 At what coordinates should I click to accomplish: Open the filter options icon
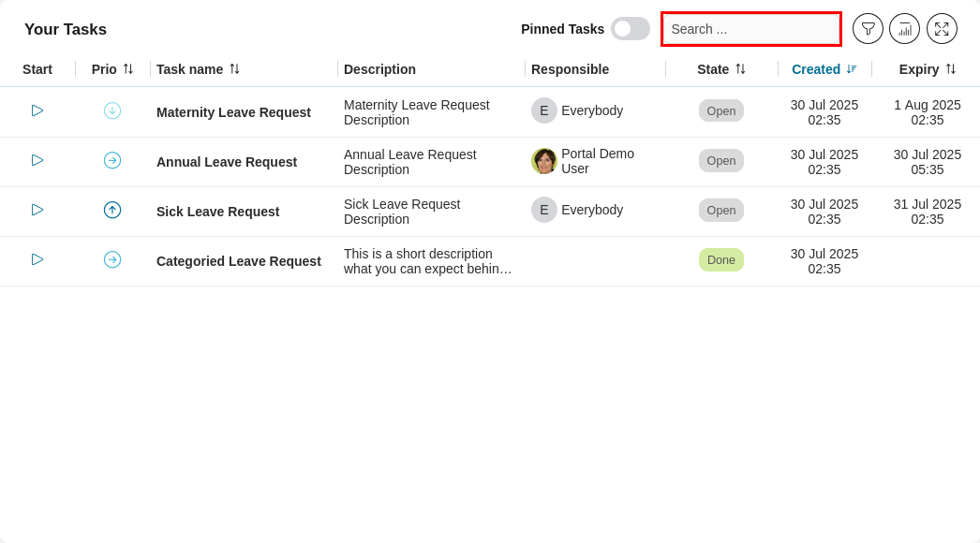coord(868,29)
